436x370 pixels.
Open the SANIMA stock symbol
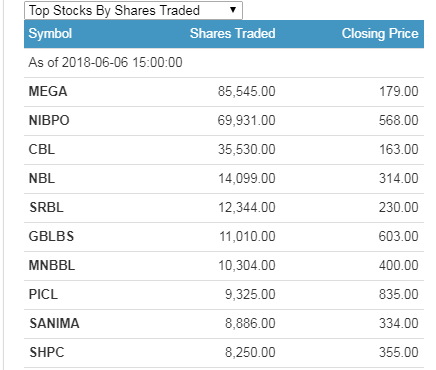coord(54,323)
